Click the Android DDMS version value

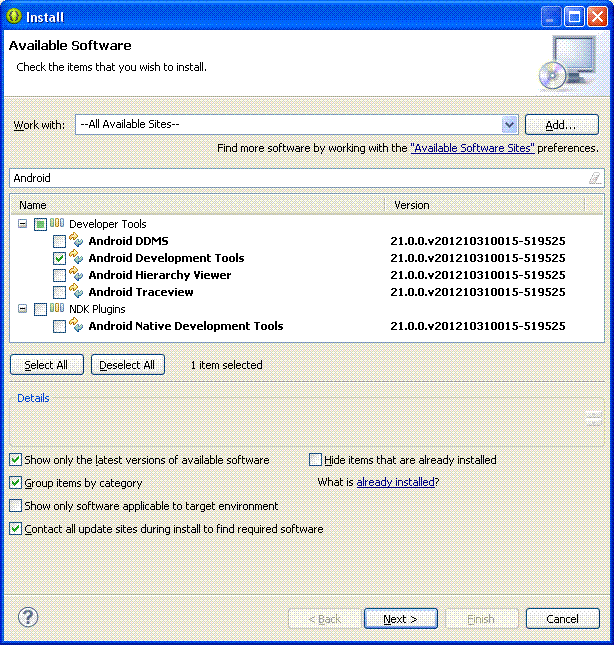(478, 241)
